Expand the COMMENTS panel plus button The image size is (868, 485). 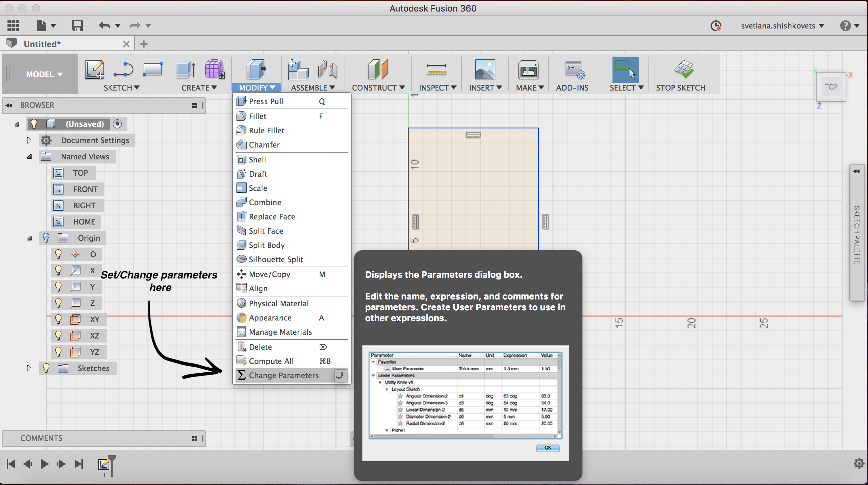point(194,438)
